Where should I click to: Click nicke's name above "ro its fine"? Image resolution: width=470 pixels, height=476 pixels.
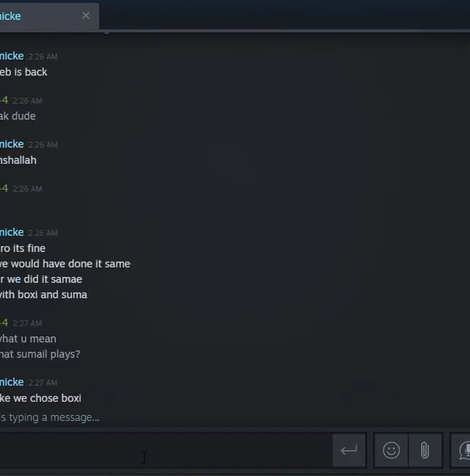pyautogui.click(x=12, y=232)
